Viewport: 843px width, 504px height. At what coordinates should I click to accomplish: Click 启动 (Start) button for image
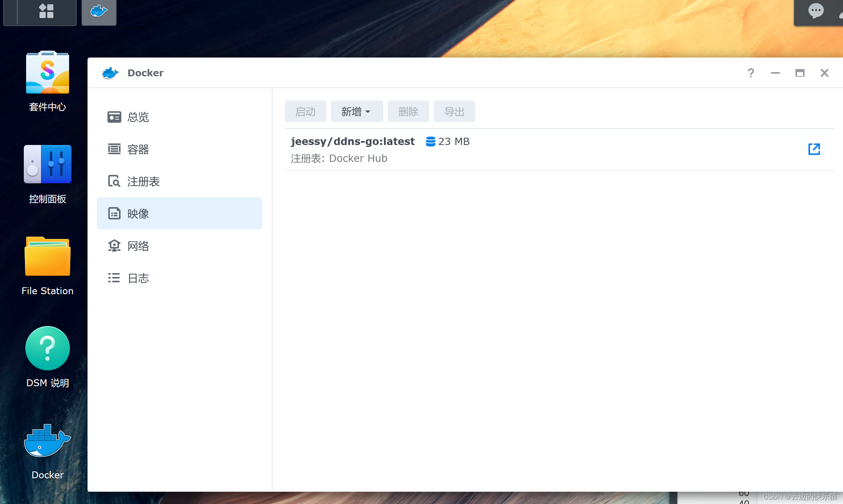pyautogui.click(x=306, y=111)
